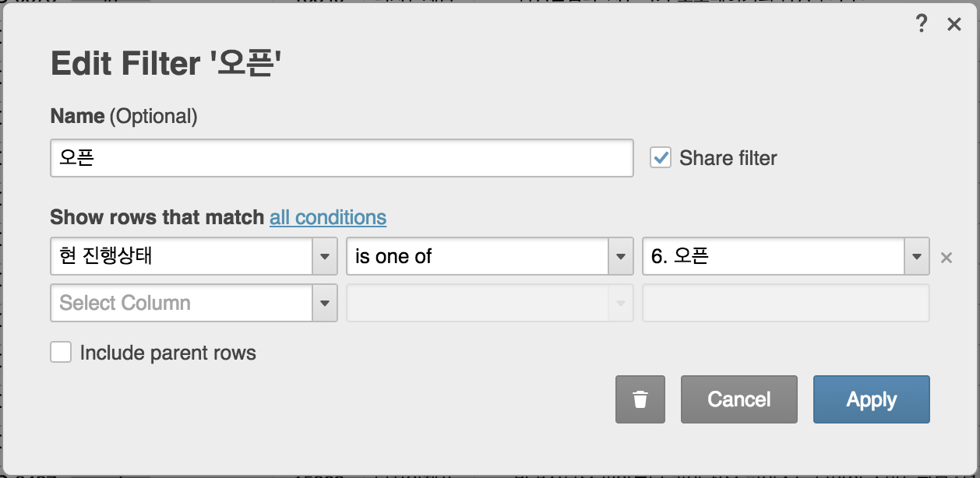Viewport: 980px width, 478px height.
Task: Click the '현 진행상태' column field
Action: click(x=182, y=257)
